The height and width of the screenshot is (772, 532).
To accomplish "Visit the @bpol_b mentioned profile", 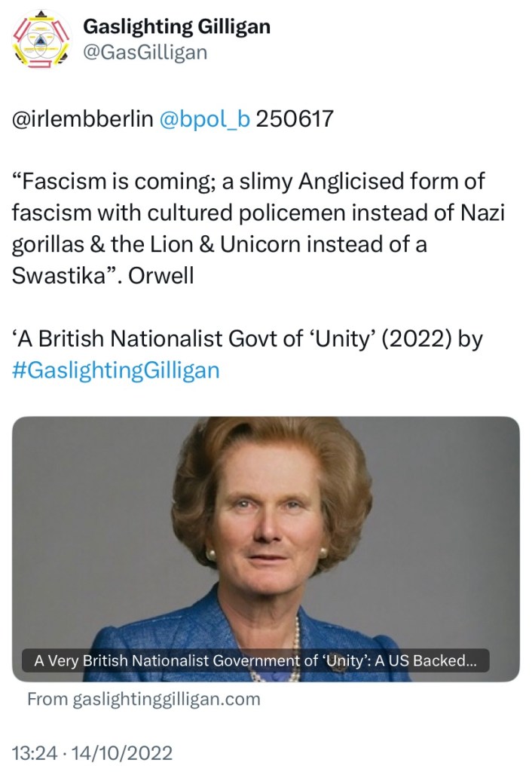I will tap(205, 119).
